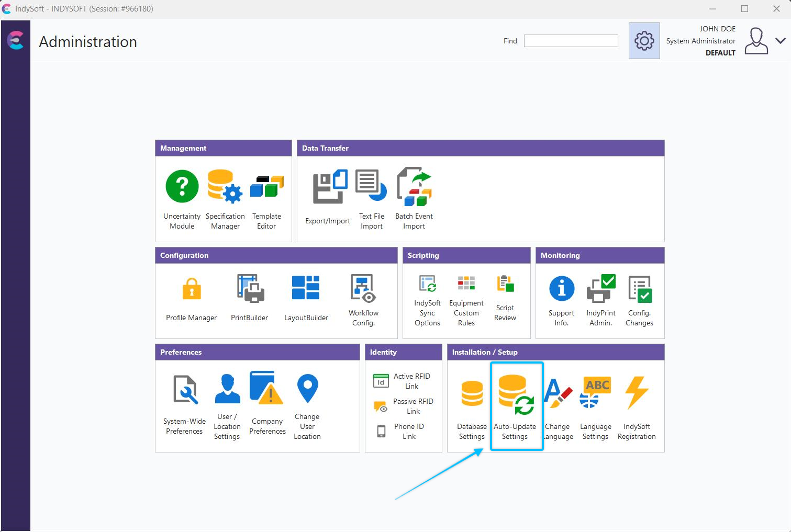Open Export/Import data transfer
791x532 pixels.
[328, 188]
